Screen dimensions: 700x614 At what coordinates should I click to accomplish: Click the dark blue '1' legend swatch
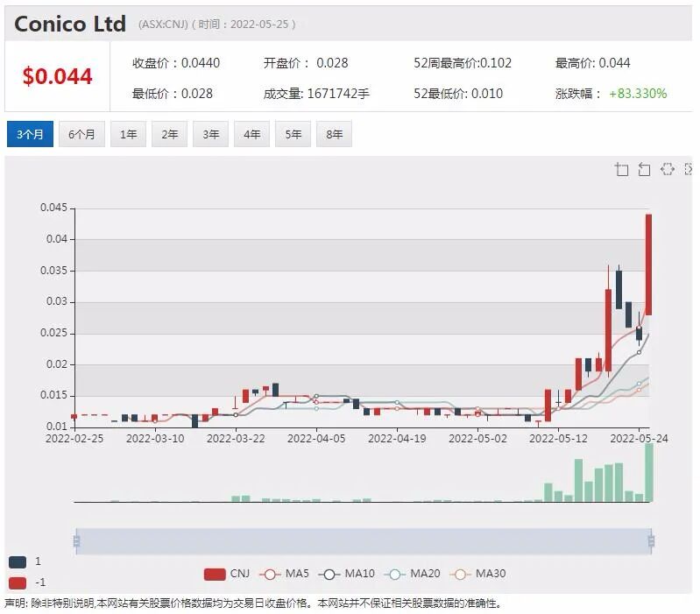pos(18,561)
